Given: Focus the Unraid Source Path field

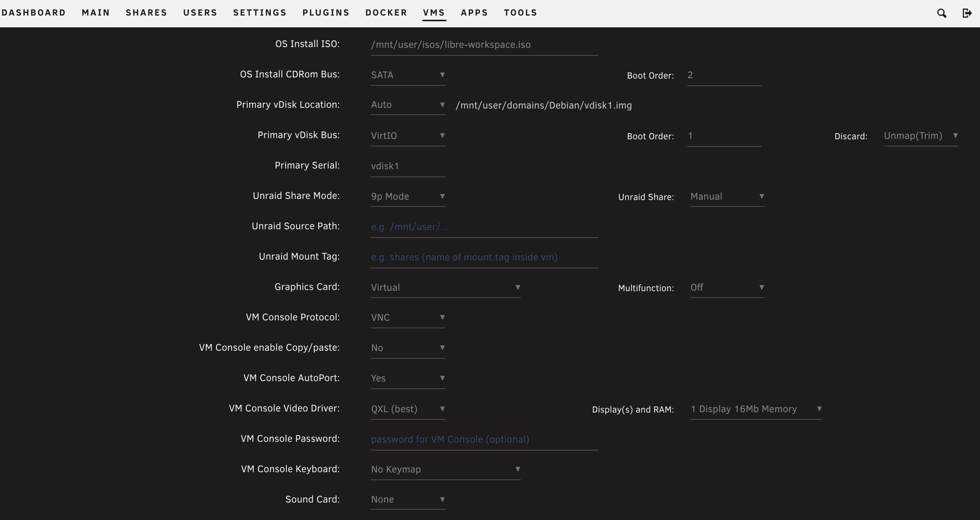Looking at the screenshot, I should (x=484, y=227).
